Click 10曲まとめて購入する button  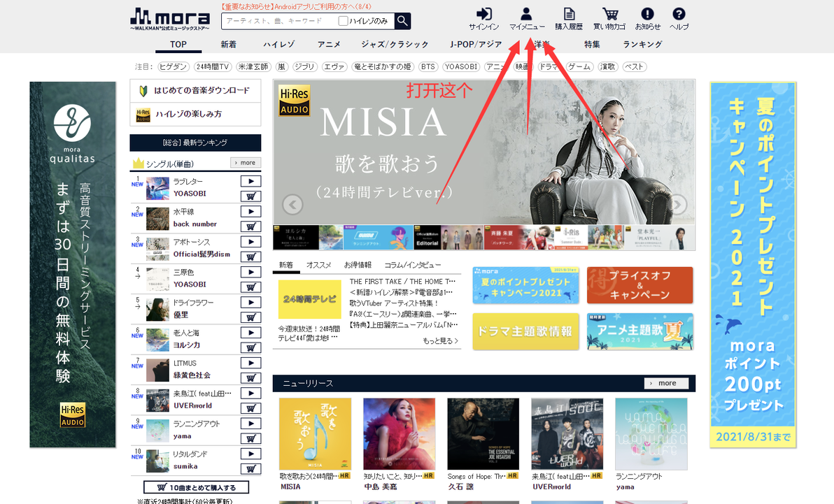197,487
